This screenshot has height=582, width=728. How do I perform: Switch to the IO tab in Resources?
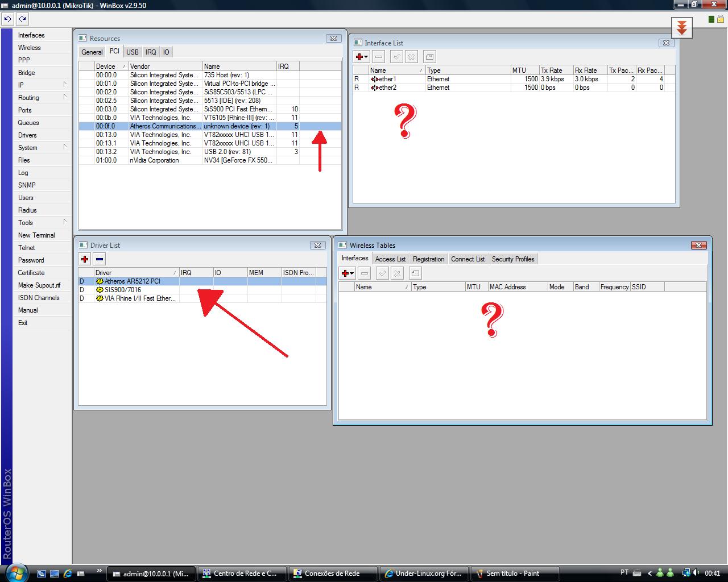point(166,52)
